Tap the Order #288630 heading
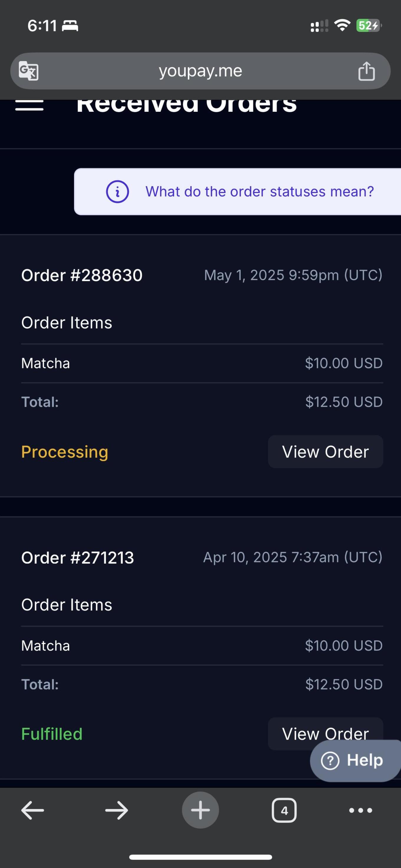The height and width of the screenshot is (868, 401). tap(82, 275)
